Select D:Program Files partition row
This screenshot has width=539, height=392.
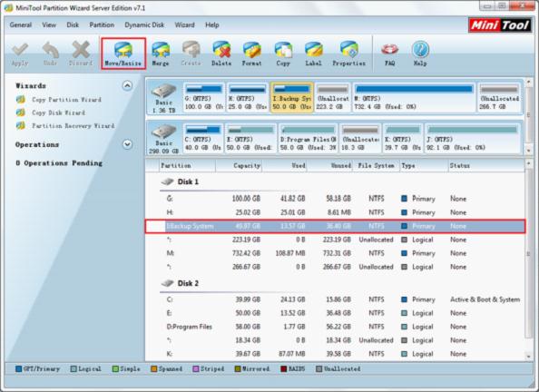[x=335, y=327]
